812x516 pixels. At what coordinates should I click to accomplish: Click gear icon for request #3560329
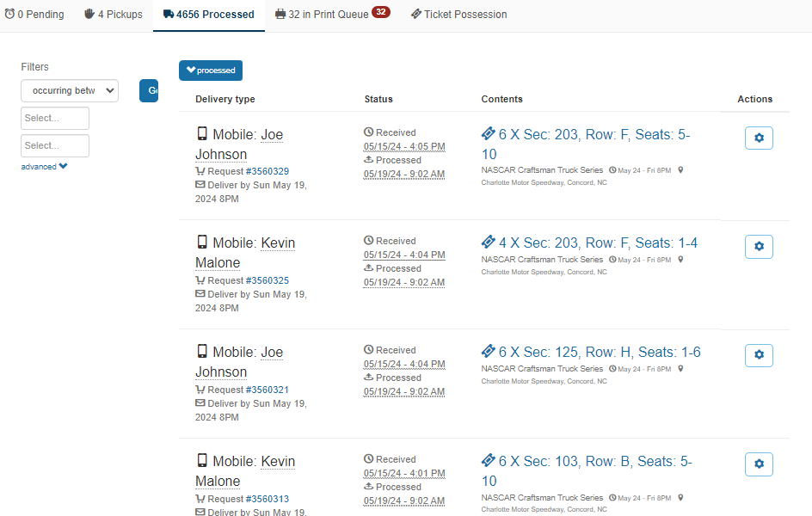point(759,138)
